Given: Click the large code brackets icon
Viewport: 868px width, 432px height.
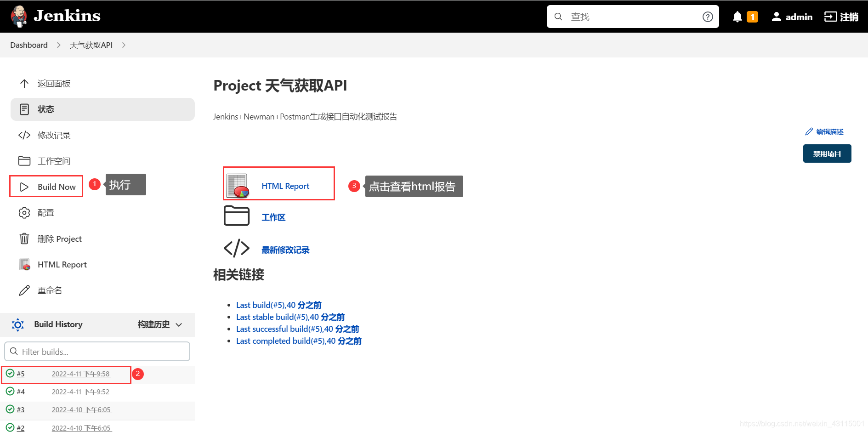Looking at the screenshot, I should coord(237,248).
